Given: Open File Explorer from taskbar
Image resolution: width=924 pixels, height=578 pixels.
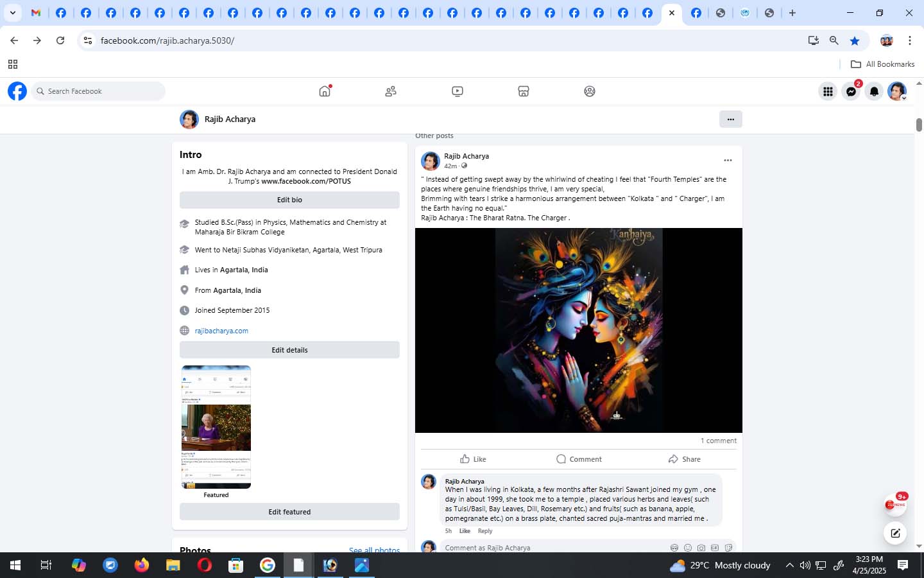Looking at the screenshot, I should tap(173, 565).
